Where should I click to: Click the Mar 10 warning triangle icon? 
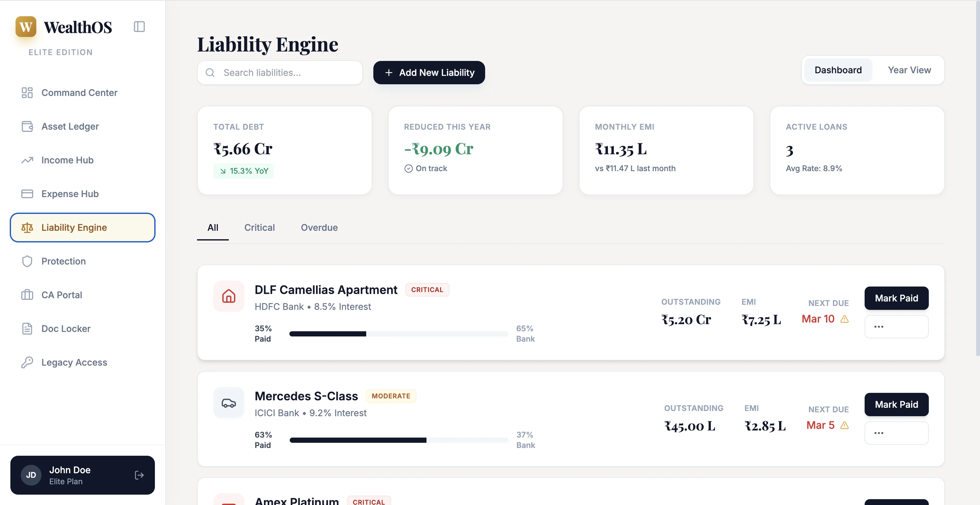click(x=845, y=319)
